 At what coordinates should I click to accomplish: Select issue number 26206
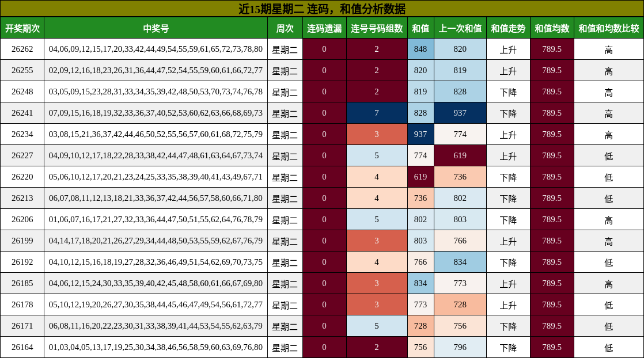point(22,220)
